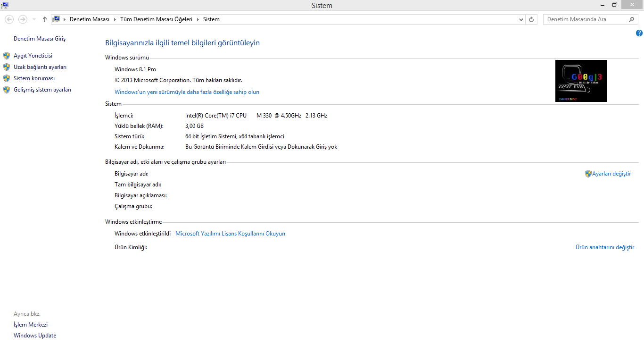Open Windows Update link
644x345 pixels.
pyautogui.click(x=35, y=336)
